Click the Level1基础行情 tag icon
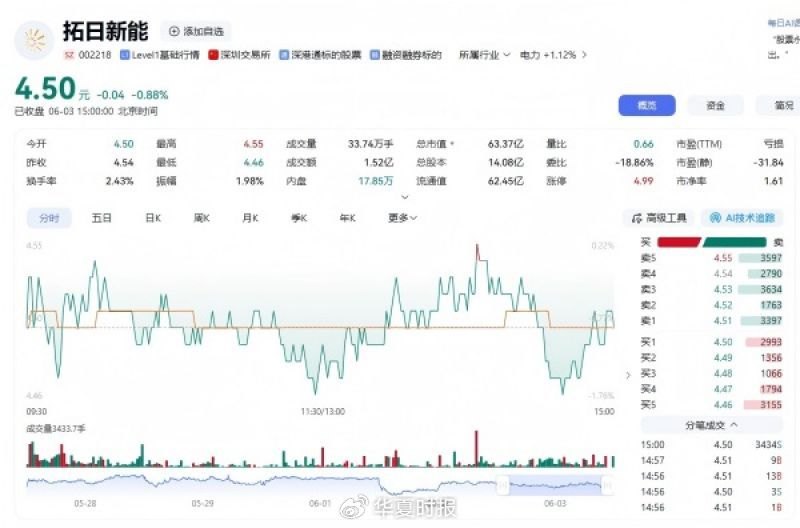 point(124,55)
